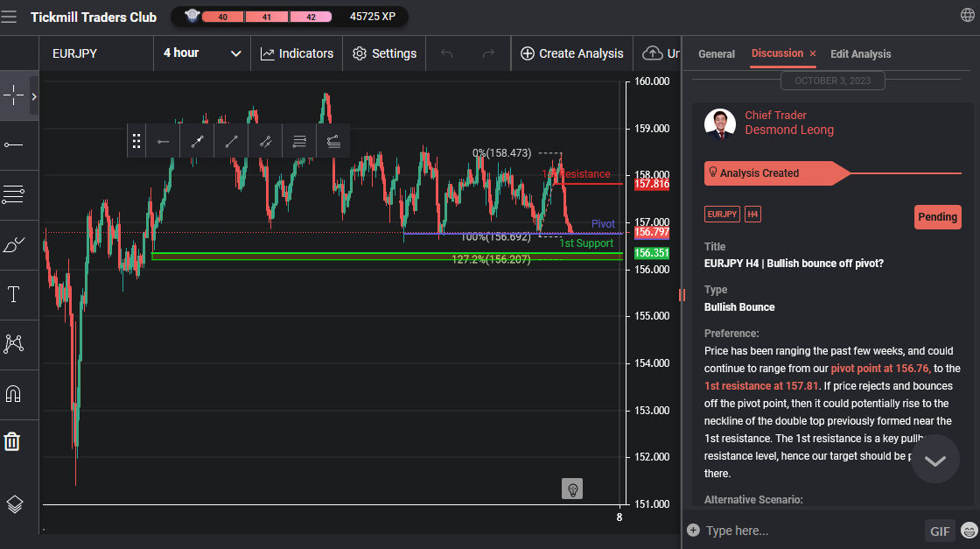Viewport: 980px width, 549px height.
Task: Grab the floating toolbar drag handle
Action: pyautogui.click(x=136, y=141)
